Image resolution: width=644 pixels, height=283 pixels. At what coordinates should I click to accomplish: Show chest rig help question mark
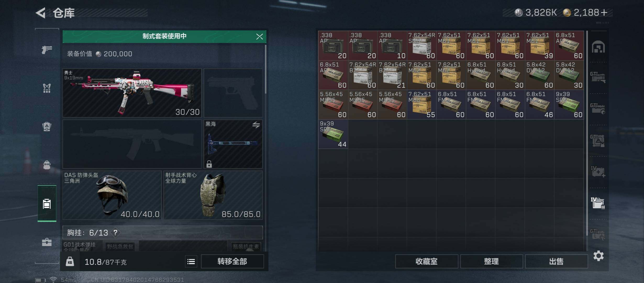coord(115,232)
